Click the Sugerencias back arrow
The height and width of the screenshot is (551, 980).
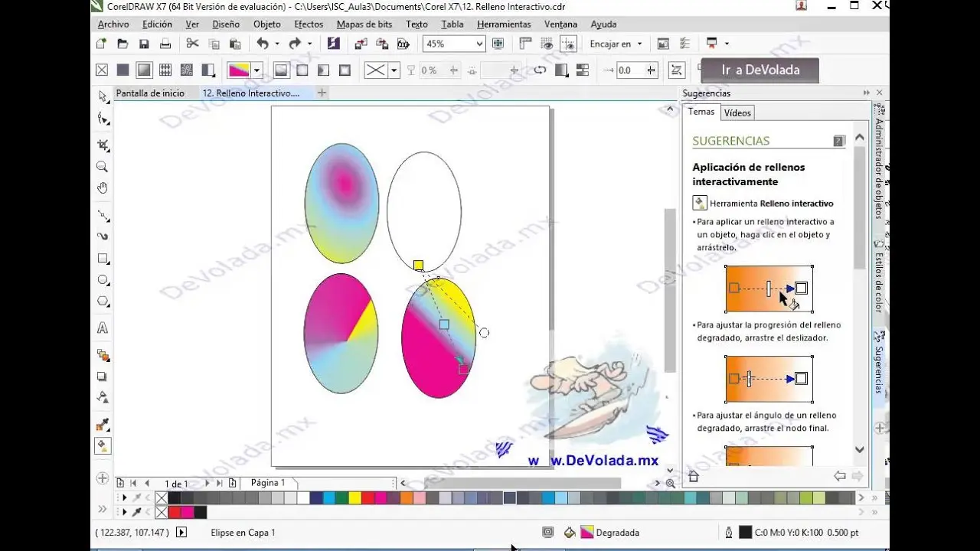[840, 476]
